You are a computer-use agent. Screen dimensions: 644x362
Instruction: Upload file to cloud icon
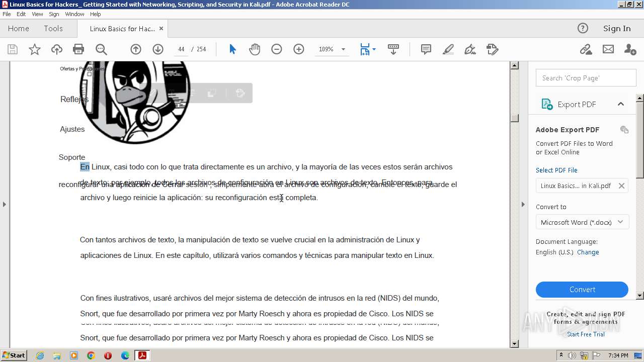[57, 49]
